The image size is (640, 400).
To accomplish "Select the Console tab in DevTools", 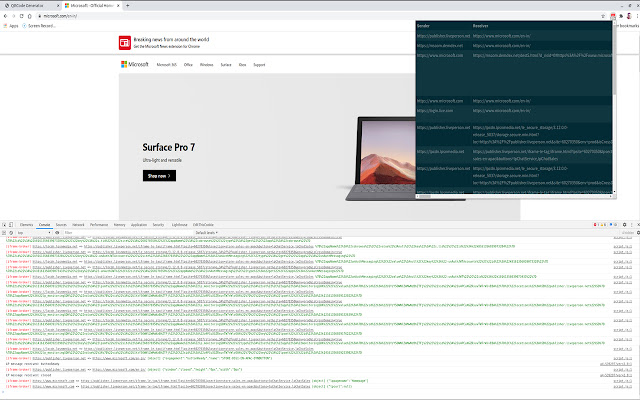I will click(x=44, y=225).
